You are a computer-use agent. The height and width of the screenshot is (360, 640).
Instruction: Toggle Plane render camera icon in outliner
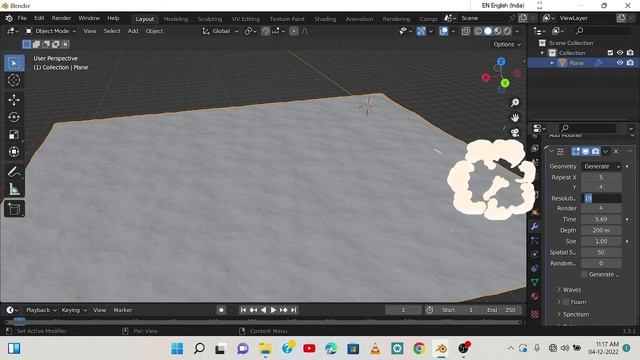(630, 63)
